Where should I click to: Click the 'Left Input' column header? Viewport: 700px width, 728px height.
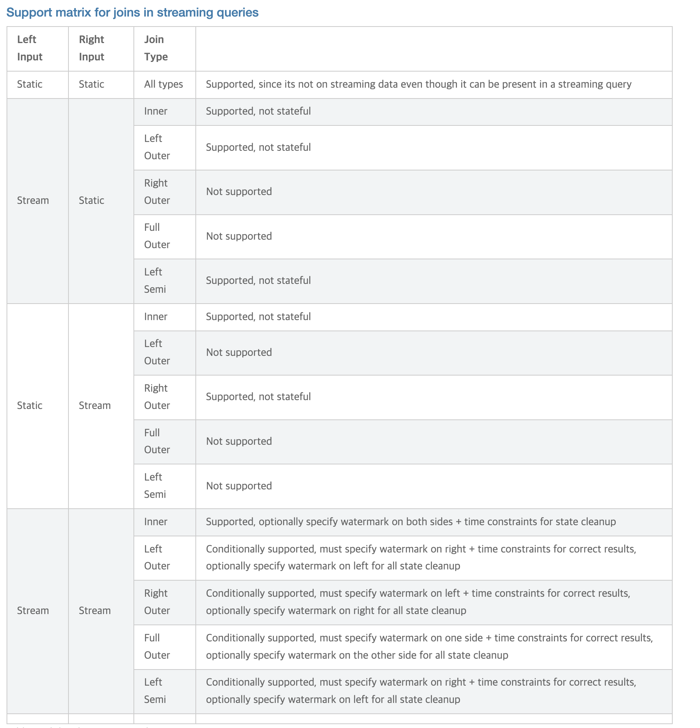click(30, 48)
